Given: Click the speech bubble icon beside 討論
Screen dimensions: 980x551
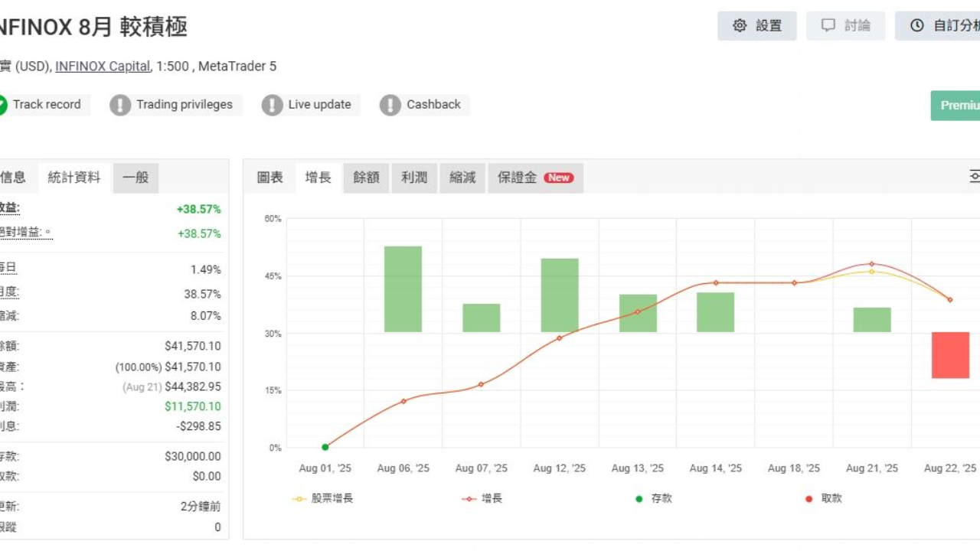Looking at the screenshot, I should [828, 26].
